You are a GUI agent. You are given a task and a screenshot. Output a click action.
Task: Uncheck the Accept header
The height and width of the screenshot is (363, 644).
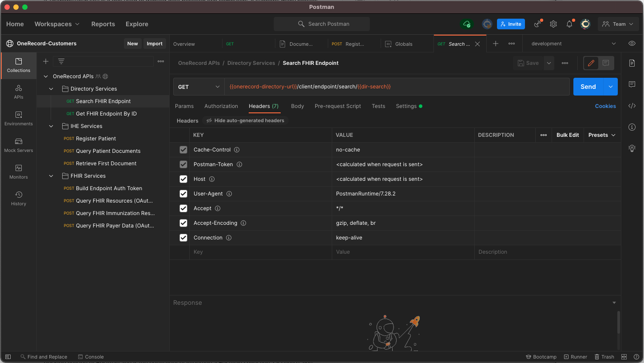tap(183, 208)
